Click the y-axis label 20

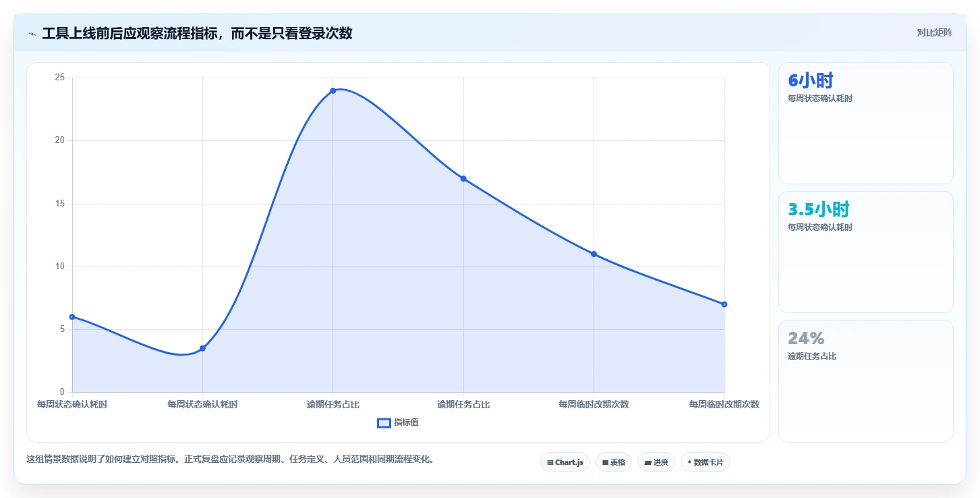pyautogui.click(x=60, y=140)
